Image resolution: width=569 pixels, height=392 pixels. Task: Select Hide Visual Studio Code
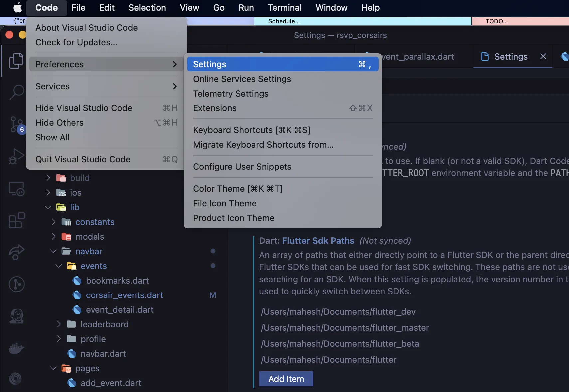(106, 108)
